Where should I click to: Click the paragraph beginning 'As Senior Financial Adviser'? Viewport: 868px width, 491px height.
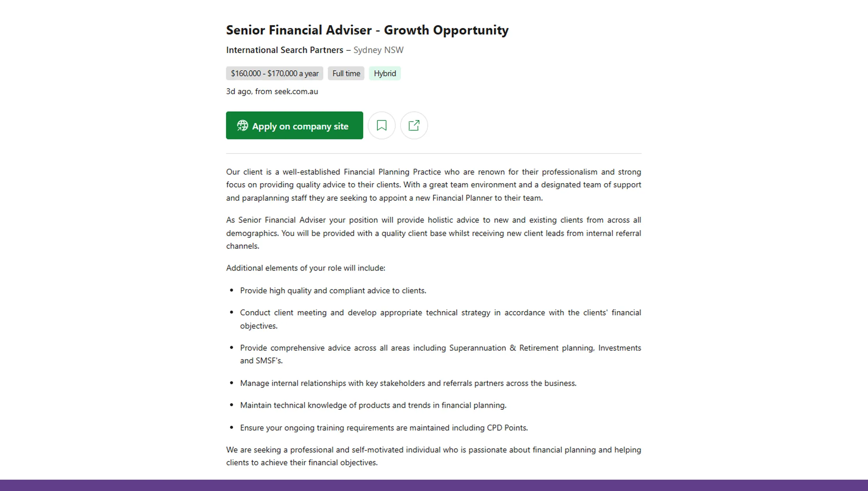(433, 233)
